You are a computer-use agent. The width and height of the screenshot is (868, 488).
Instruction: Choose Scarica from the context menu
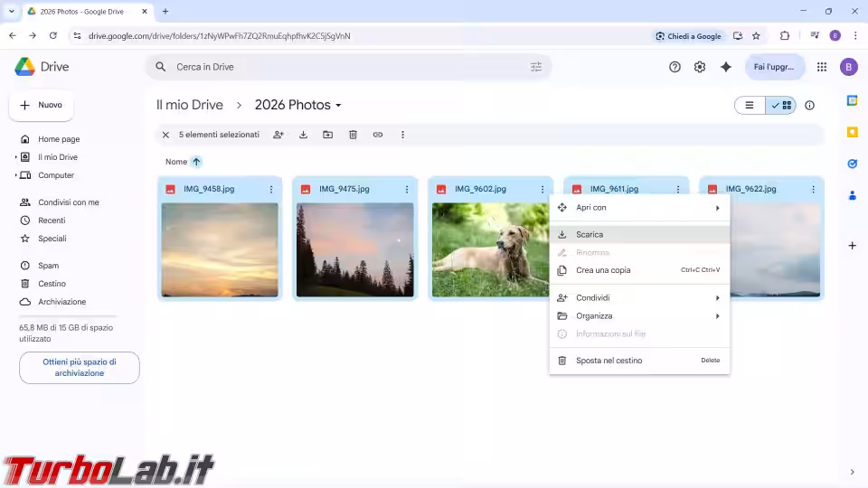(590, 235)
